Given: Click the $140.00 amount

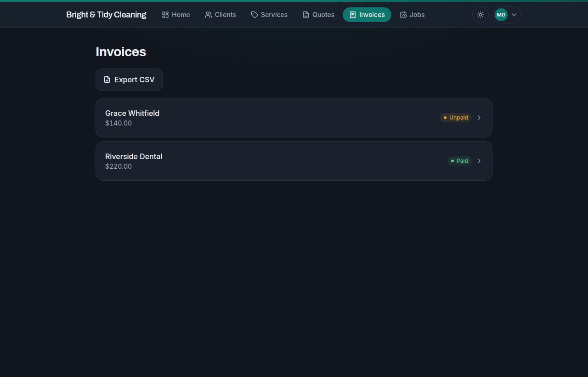Looking at the screenshot, I should coord(119,123).
